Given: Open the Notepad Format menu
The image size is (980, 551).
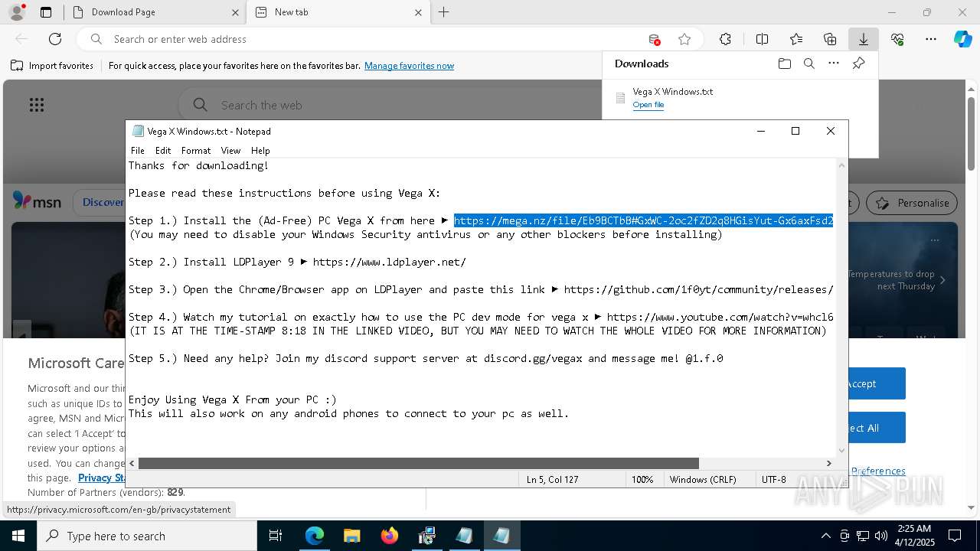Looking at the screenshot, I should [x=196, y=151].
